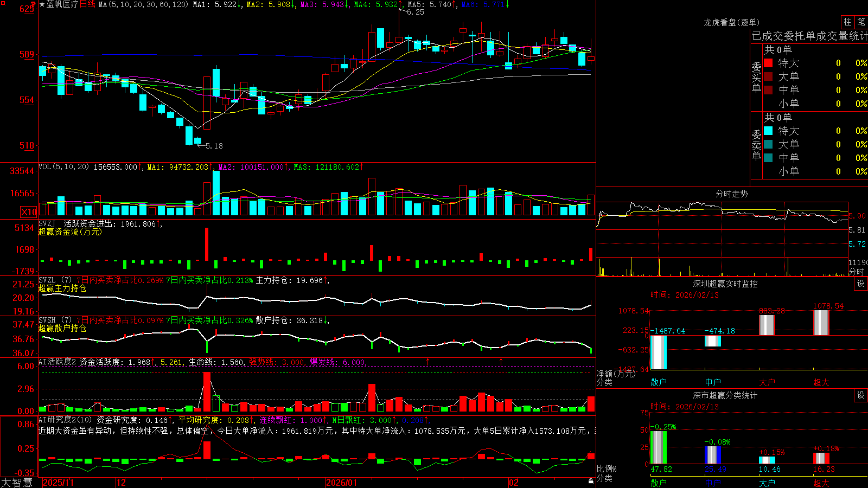Viewport: 868px width, 488px height.
Task: Click the lock icon at the bottom of the chart
Action: (x=591, y=481)
